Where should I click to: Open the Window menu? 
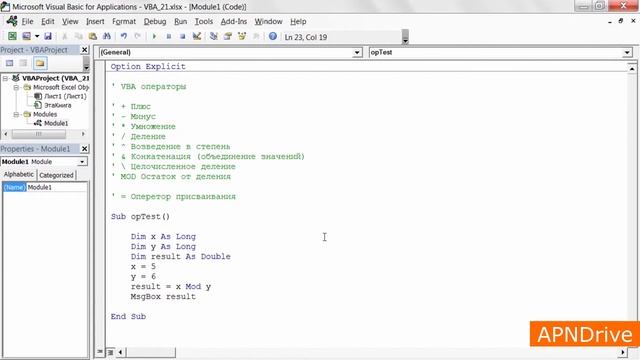268,22
